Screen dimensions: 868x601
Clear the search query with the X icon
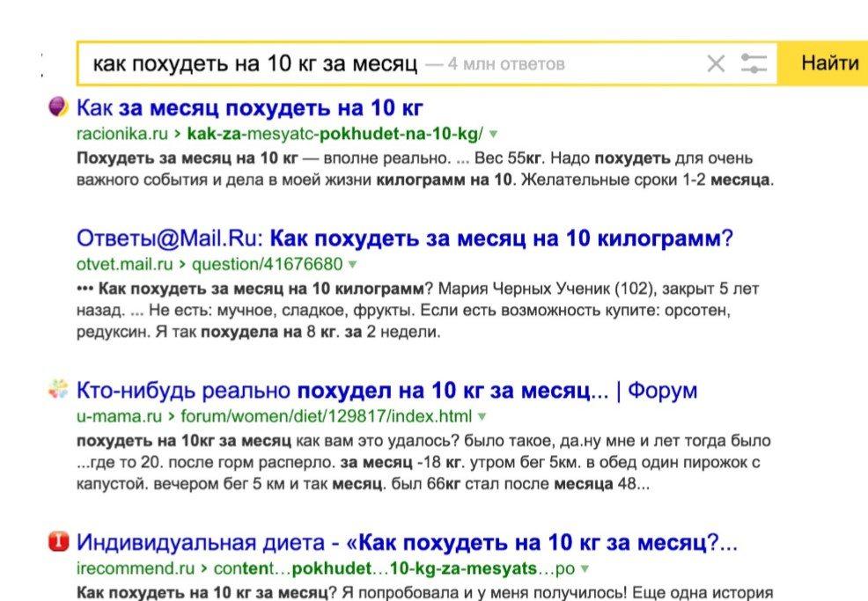(717, 63)
